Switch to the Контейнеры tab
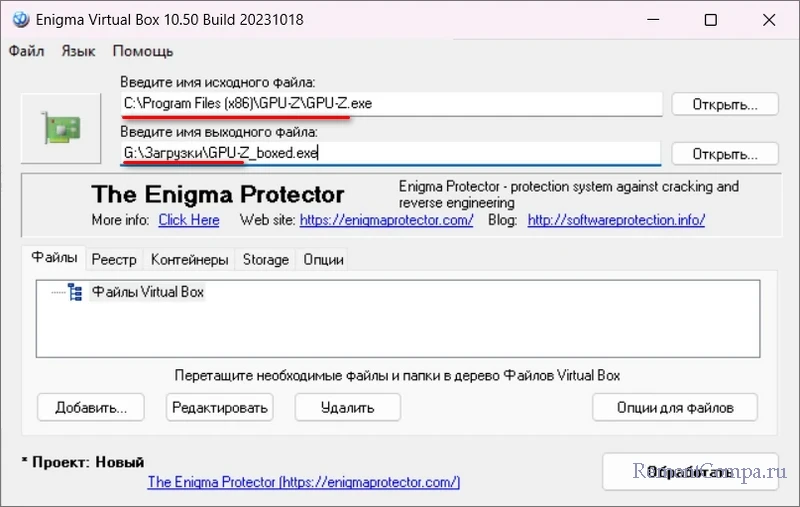The height and width of the screenshot is (507, 800). pyautogui.click(x=190, y=259)
